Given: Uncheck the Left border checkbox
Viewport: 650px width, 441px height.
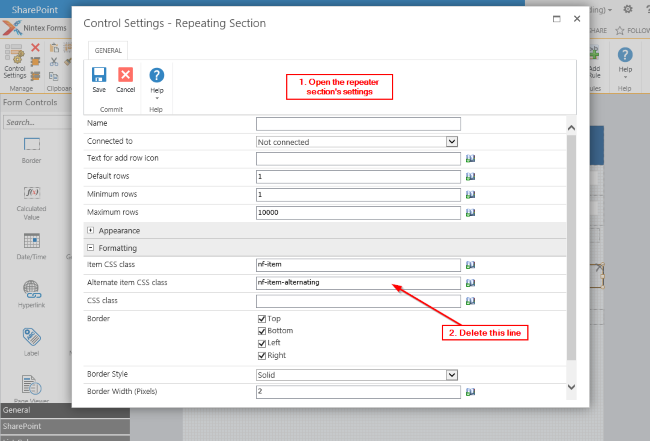Looking at the screenshot, I should [262, 343].
